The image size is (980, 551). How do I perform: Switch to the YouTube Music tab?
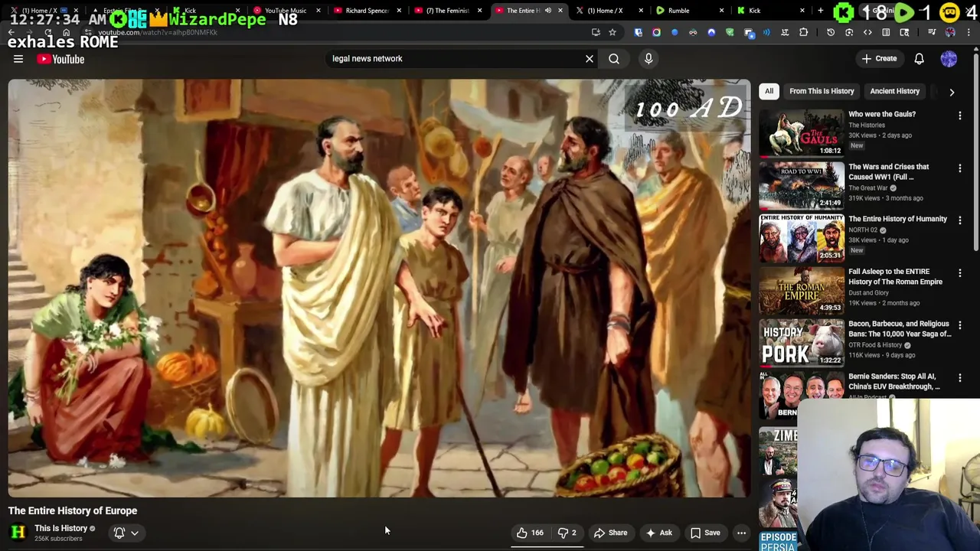pyautogui.click(x=285, y=11)
